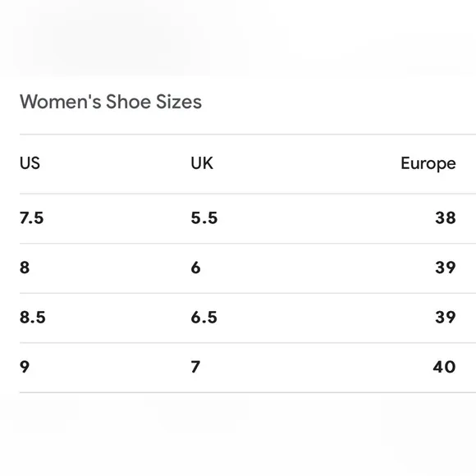Image resolution: width=476 pixels, height=476 pixels.
Task: Click Europe 39 in the US 8.5 row
Action: (x=446, y=318)
